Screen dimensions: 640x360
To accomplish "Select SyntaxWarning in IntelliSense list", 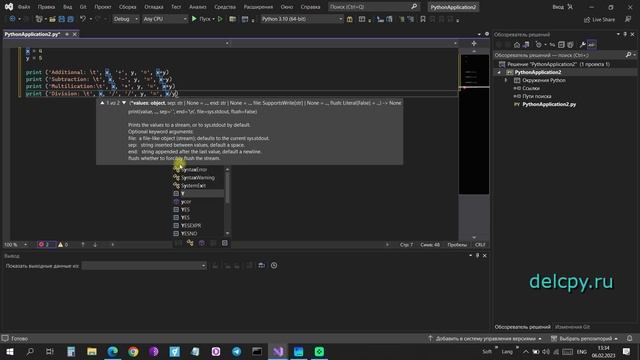I will (x=198, y=178).
